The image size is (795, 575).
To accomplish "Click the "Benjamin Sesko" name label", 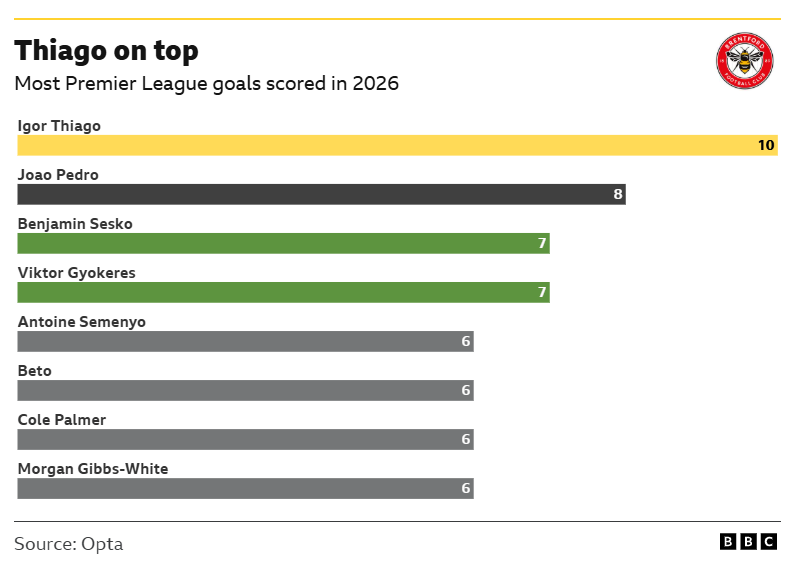I will (x=75, y=224).
